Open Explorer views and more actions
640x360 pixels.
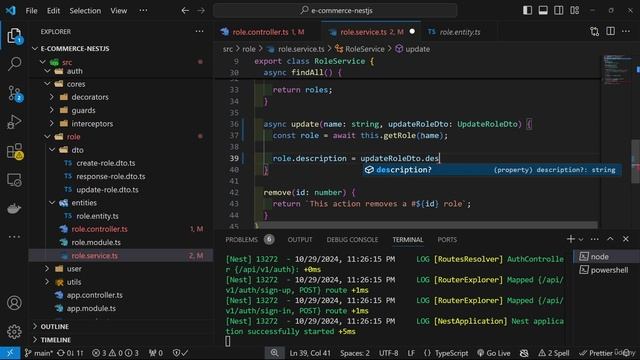click(199, 31)
